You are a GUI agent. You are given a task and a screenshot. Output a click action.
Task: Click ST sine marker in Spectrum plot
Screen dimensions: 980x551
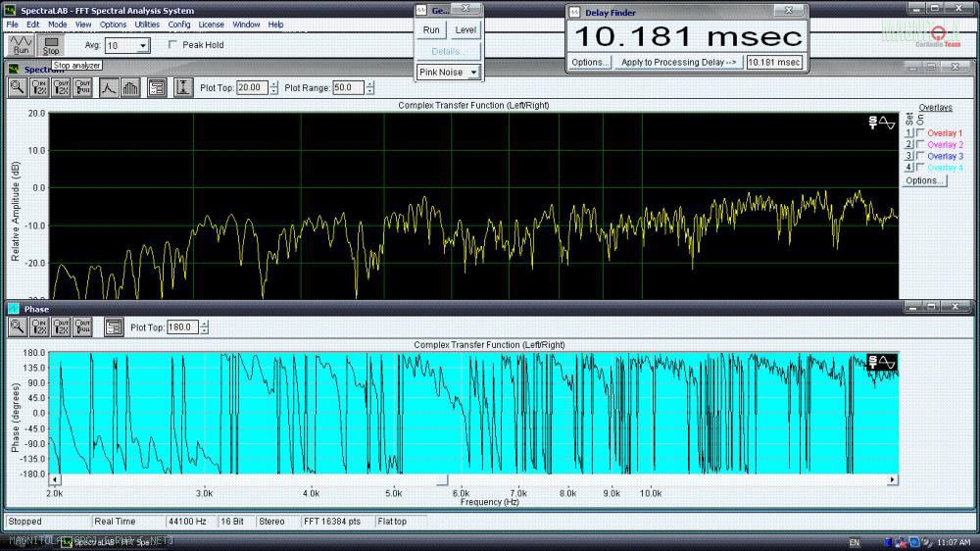pyautogui.click(x=882, y=123)
